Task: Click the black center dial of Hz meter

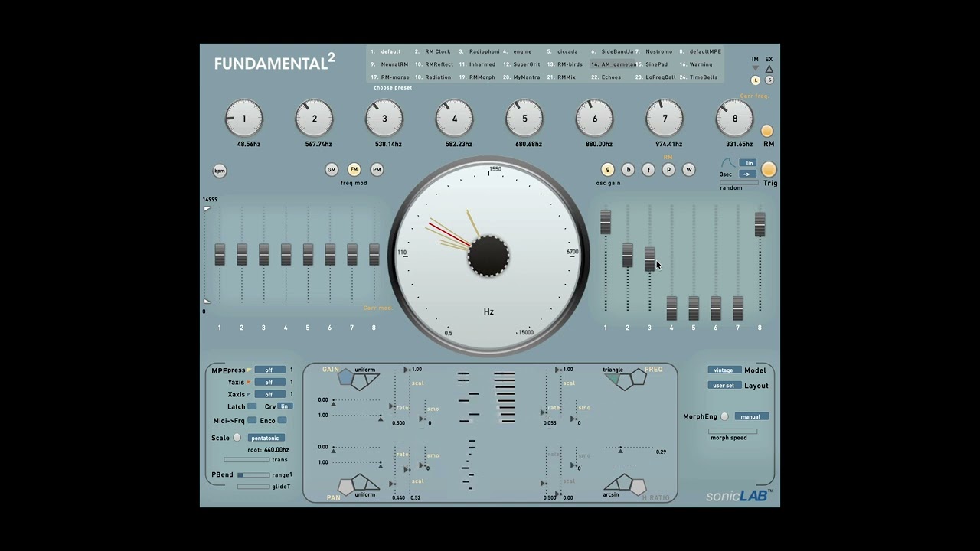Action: tap(488, 256)
